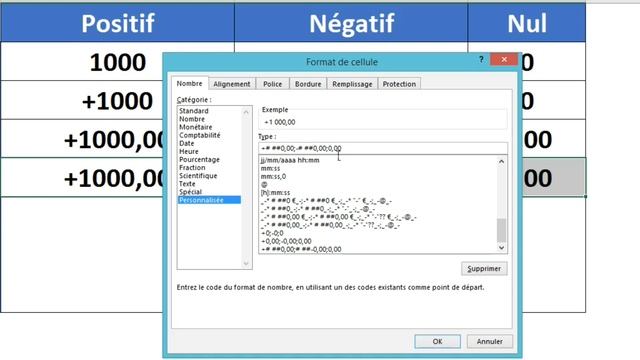Viewport: 640px width, 360px height.
Task: Select the cell containing 1000
Action: coord(118,62)
